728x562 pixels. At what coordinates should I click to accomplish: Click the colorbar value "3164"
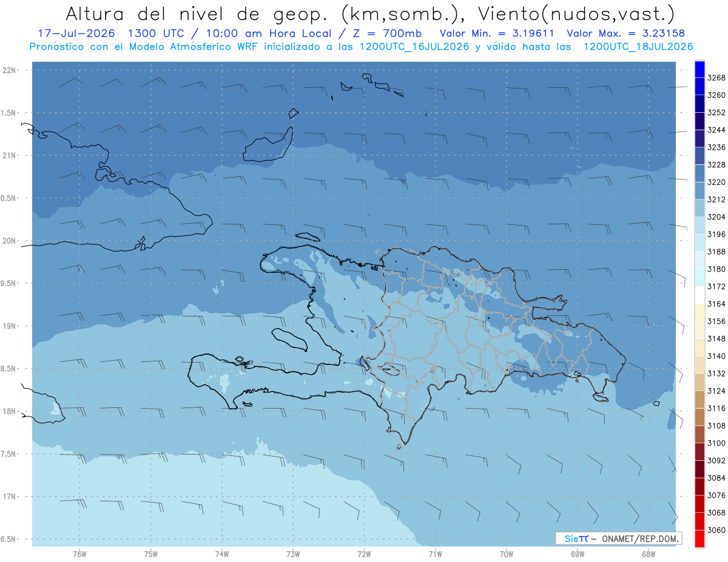coord(716,304)
